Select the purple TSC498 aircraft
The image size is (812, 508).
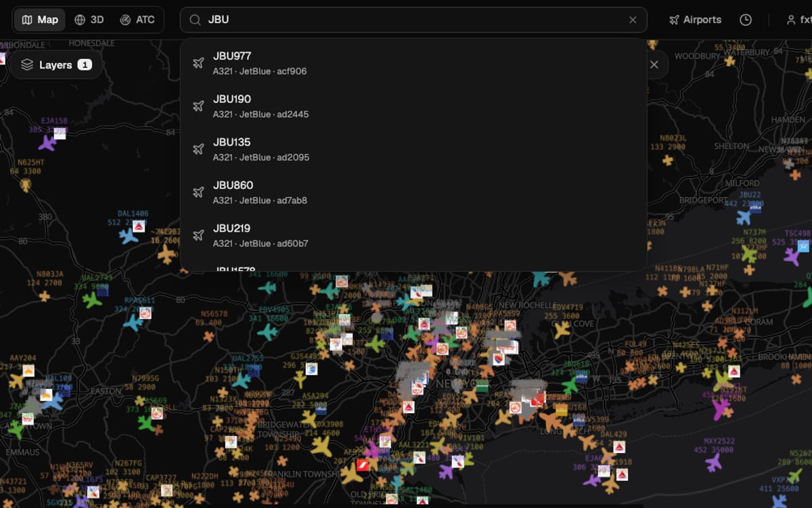(792, 257)
